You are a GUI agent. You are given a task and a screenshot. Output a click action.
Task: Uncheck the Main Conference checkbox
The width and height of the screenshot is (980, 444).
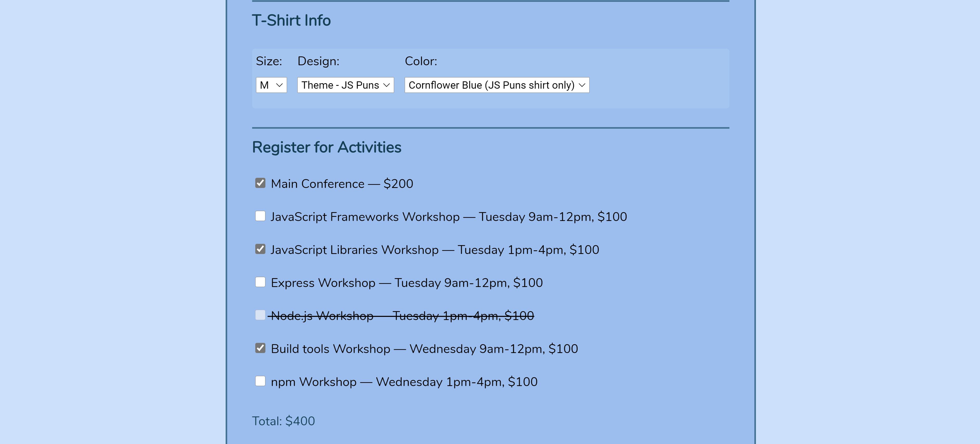(x=260, y=183)
